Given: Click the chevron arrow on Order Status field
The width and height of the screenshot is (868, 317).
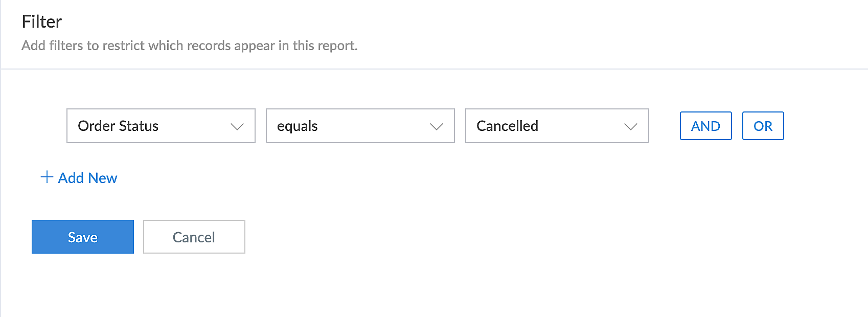Looking at the screenshot, I should (x=237, y=126).
